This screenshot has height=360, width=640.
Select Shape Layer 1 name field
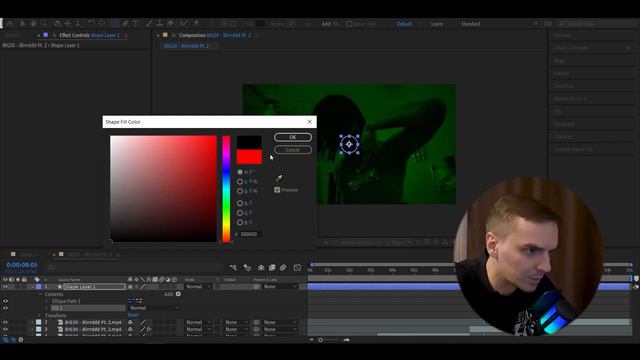94,287
